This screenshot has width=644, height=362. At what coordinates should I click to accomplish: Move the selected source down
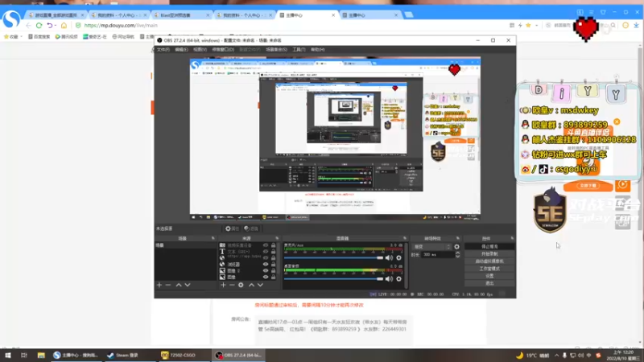260,285
